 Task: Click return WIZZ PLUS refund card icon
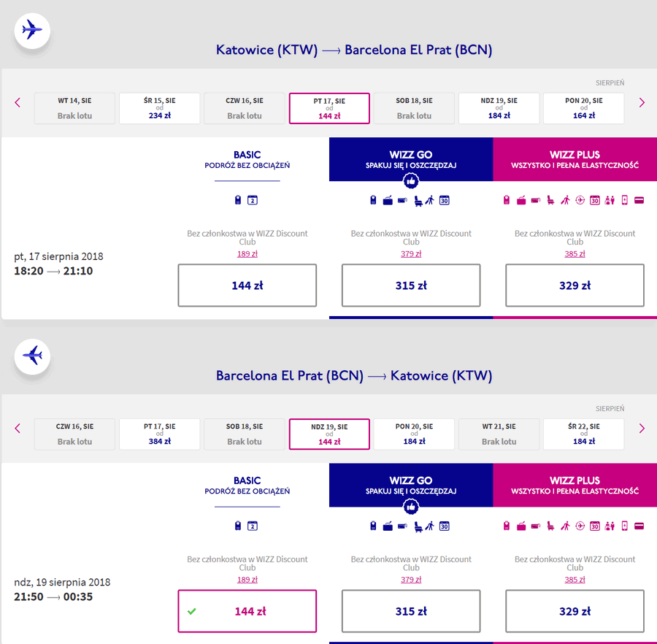(639, 526)
